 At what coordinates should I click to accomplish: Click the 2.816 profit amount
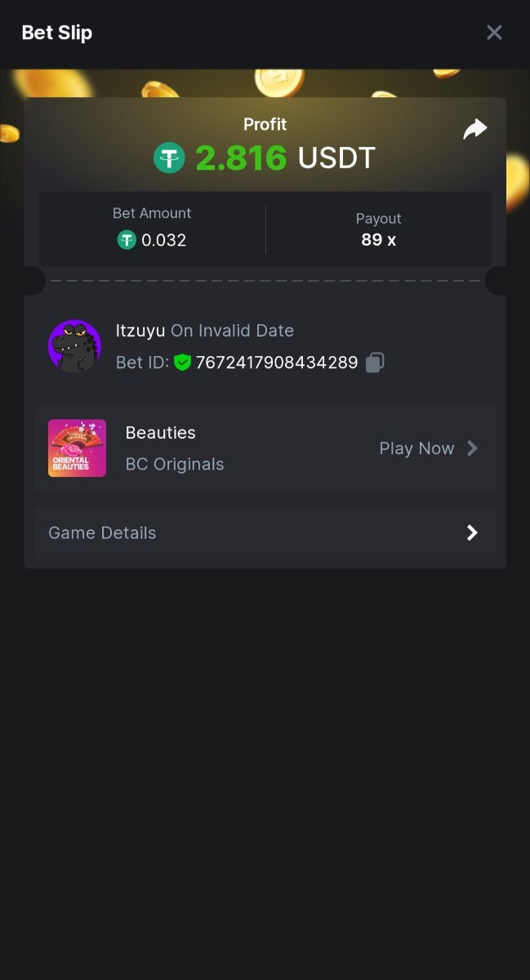(x=241, y=158)
